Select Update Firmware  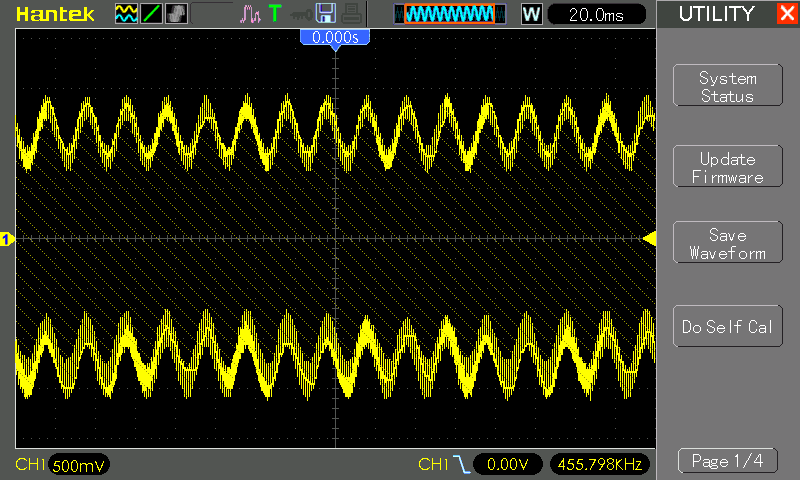click(728, 166)
